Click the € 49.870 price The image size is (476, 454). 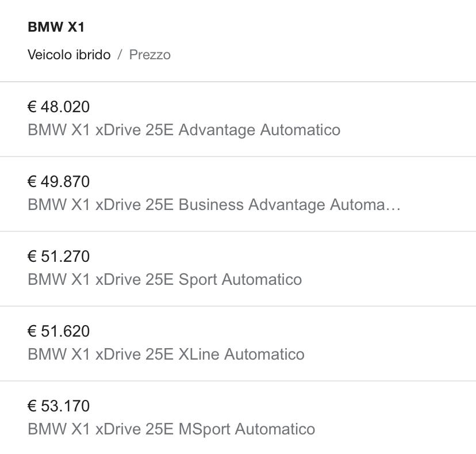(x=59, y=181)
